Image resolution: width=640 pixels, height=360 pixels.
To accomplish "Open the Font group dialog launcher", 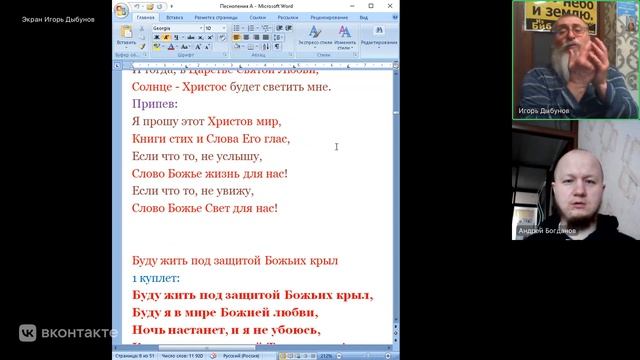I will 224,55.
